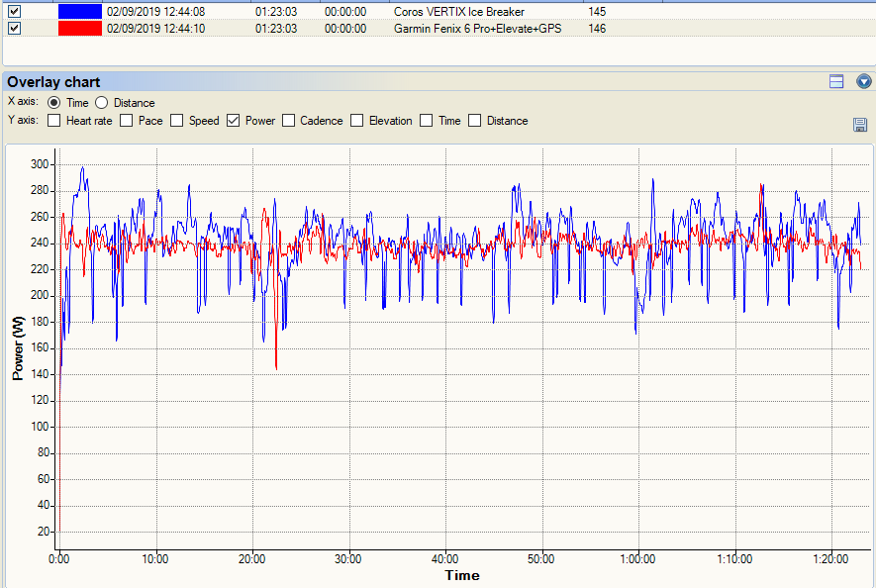Image resolution: width=876 pixels, height=588 pixels.
Task: Click the 01:23:03 duration in Coros row
Action: pyautogui.click(x=276, y=12)
